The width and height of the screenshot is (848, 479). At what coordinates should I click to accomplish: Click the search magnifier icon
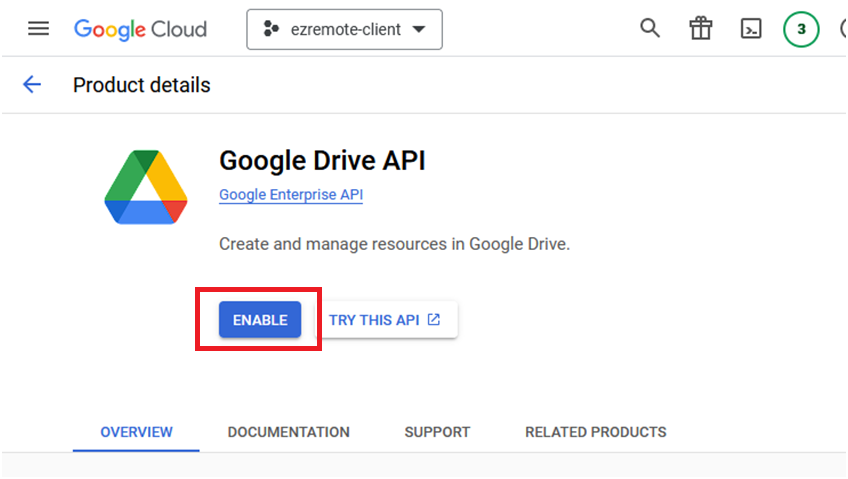650,28
